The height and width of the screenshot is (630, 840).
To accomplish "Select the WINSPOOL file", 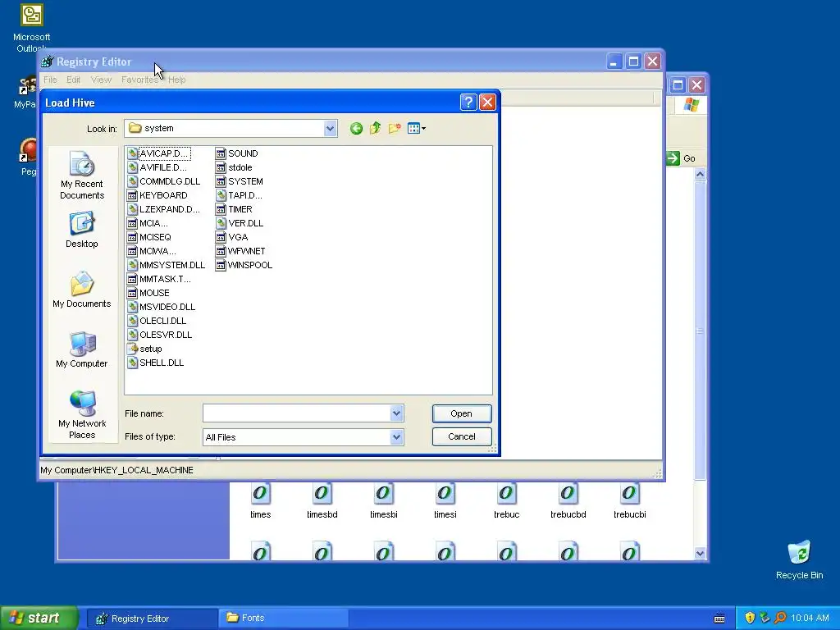I will pos(244,265).
